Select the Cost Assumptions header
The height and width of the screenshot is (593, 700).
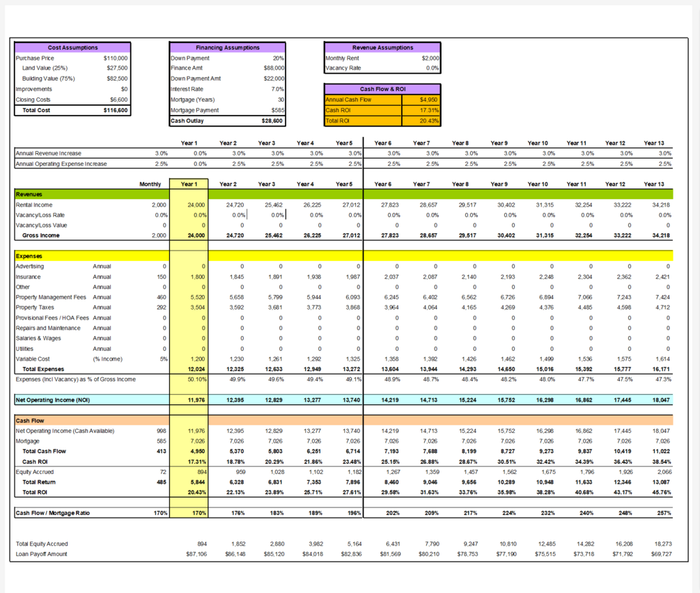pyautogui.click(x=72, y=47)
